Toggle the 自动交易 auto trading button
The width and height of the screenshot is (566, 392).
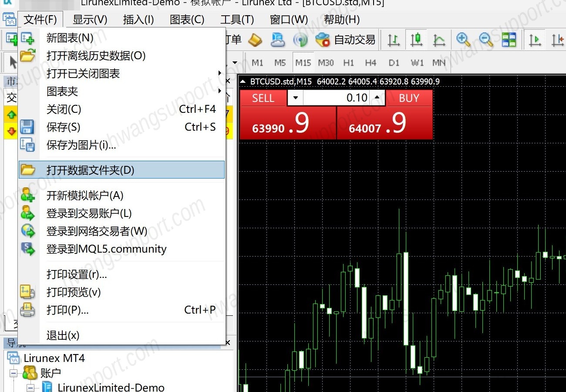tap(345, 40)
